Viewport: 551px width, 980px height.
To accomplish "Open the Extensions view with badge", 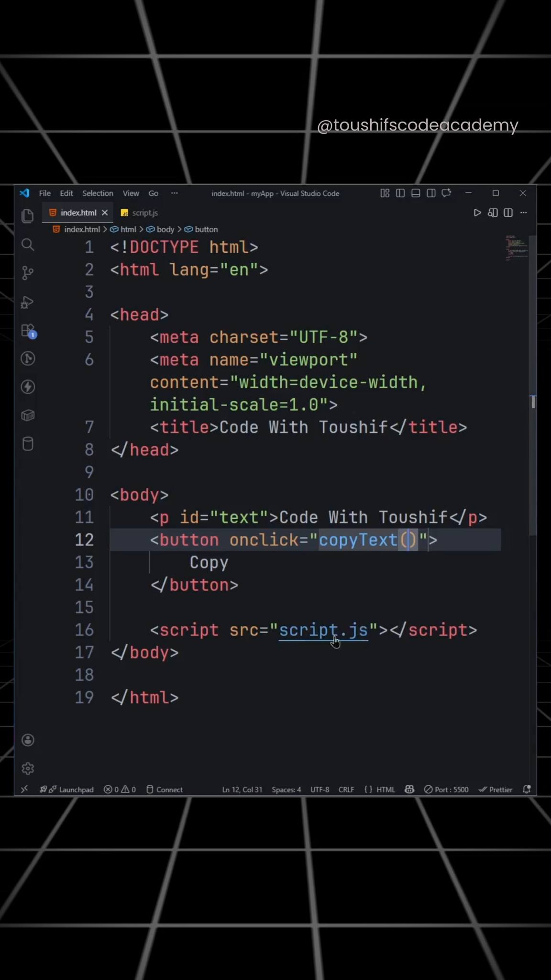I will (28, 331).
